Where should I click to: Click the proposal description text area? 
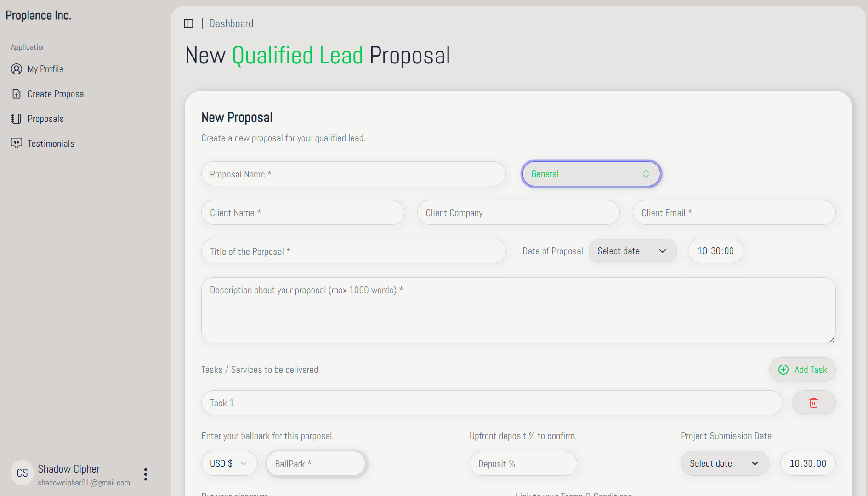518,310
